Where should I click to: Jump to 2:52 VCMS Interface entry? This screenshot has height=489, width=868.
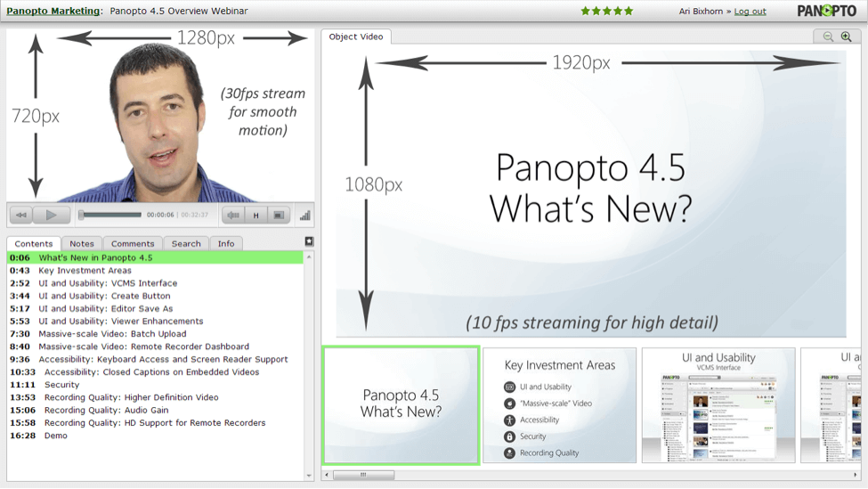click(155, 283)
